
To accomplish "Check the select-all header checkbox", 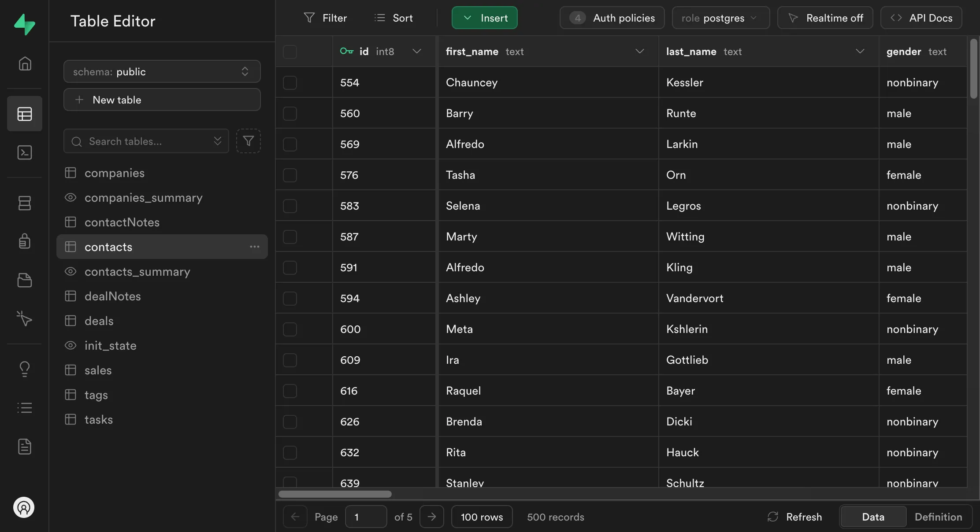I will point(290,52).
